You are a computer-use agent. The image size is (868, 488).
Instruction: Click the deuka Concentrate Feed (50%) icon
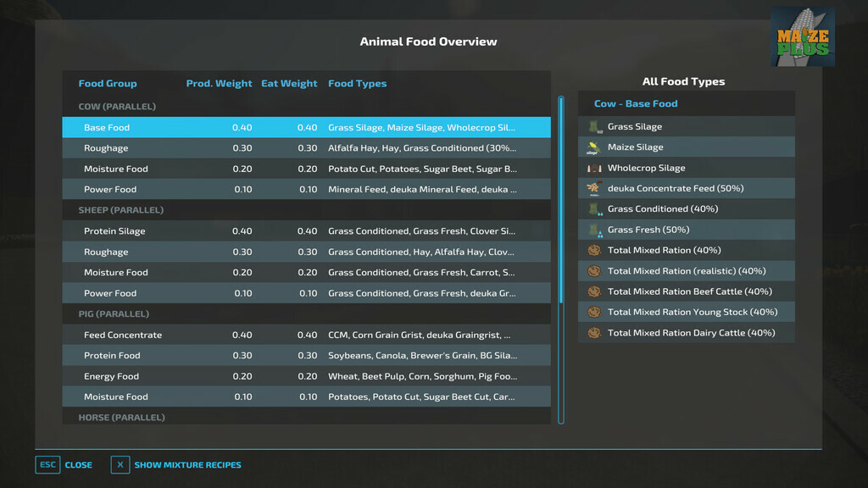592,188
